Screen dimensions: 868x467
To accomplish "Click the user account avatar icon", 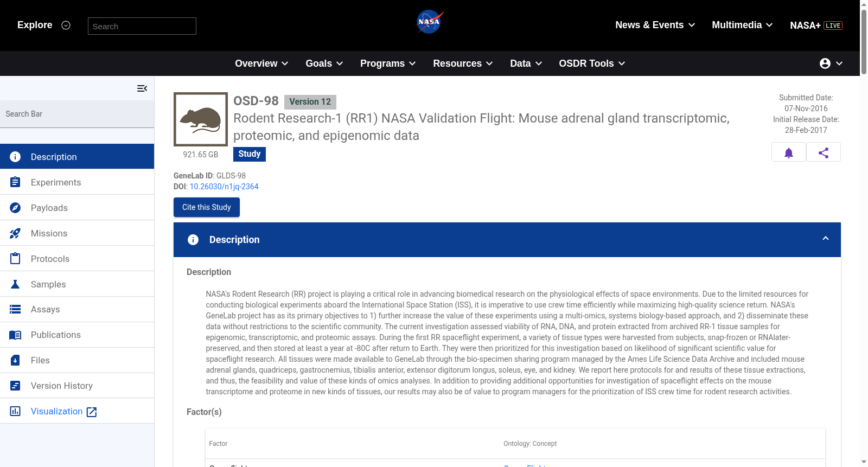I will [x=825, y=63].
